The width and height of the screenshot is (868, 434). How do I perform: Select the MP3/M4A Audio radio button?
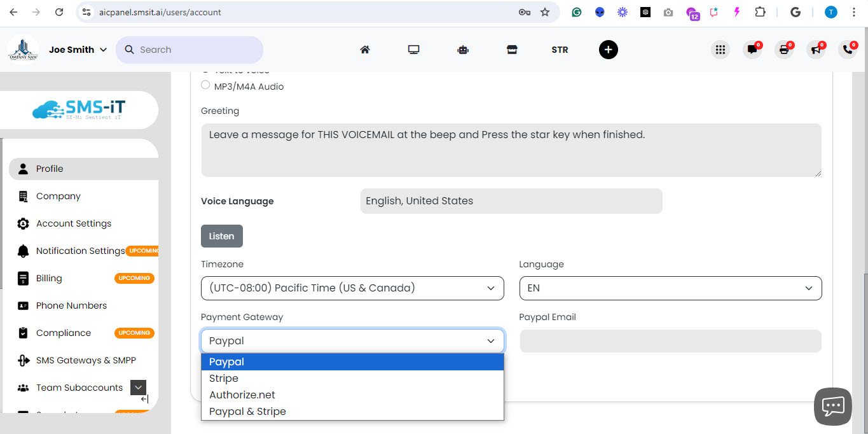(205, 84)
